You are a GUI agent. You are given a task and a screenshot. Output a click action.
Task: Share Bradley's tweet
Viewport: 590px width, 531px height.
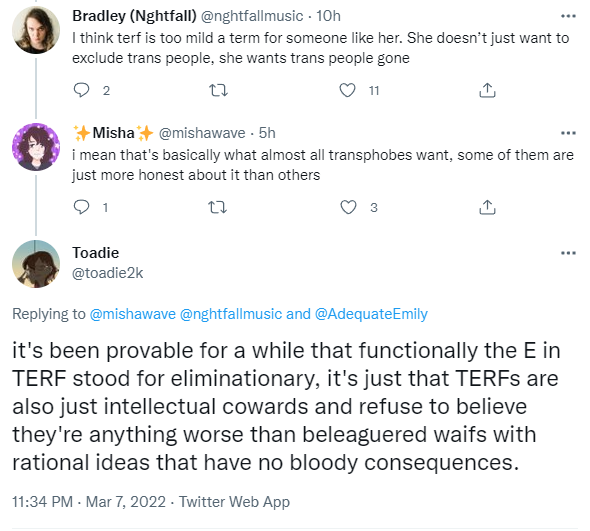[x=487, y=90]
